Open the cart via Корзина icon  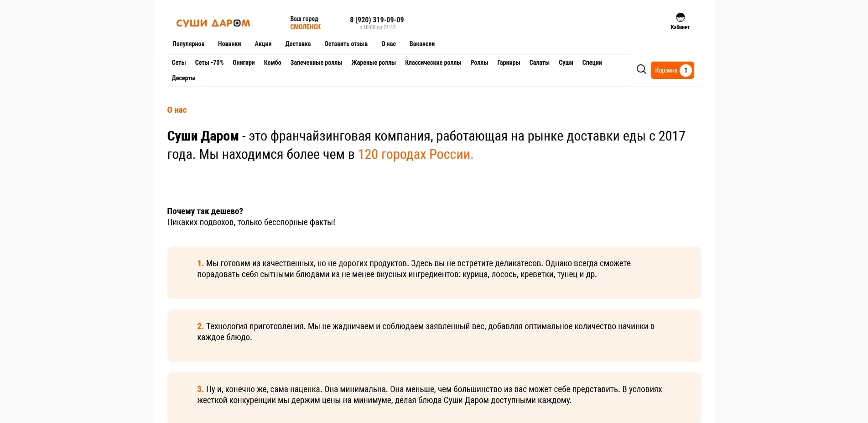point(667,70)
